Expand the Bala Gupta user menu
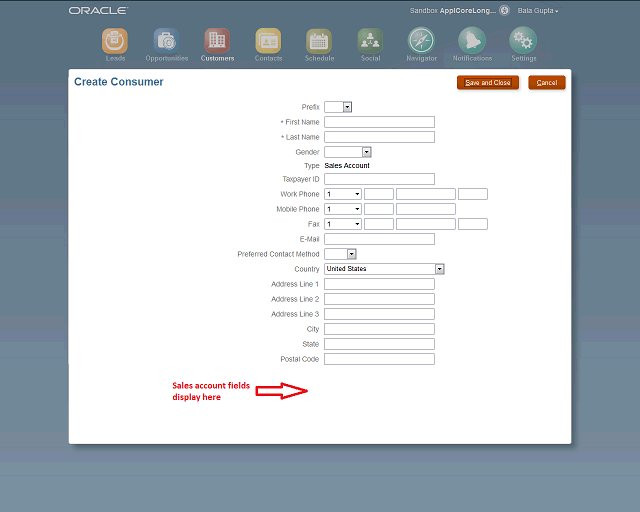The height and width of the screenshot is (512, 640). [538, 11]
